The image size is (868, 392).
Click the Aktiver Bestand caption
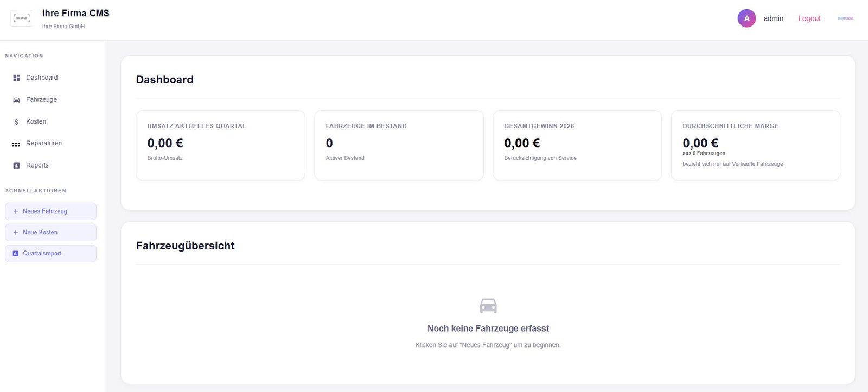(x=345, y=158)
